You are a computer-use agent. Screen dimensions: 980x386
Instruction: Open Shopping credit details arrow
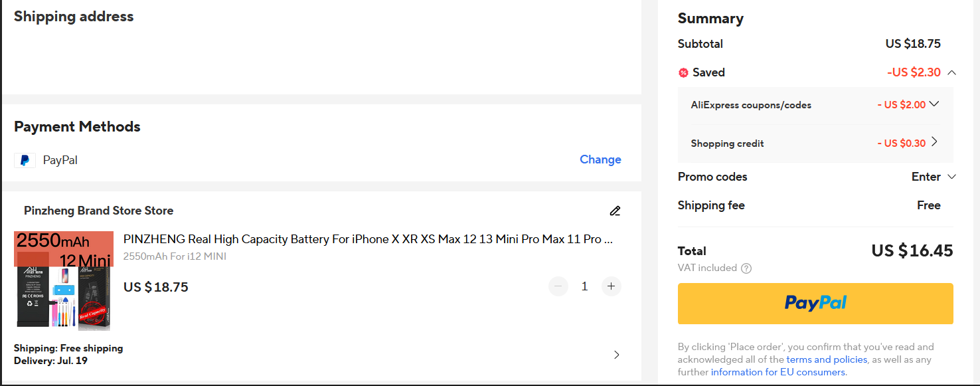(934, 142)
